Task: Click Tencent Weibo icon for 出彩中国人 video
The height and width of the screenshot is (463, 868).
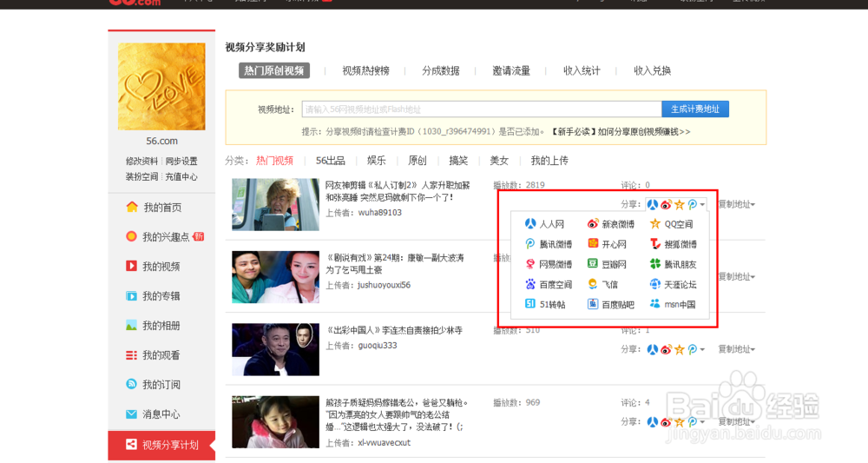Action: [692, 349]
